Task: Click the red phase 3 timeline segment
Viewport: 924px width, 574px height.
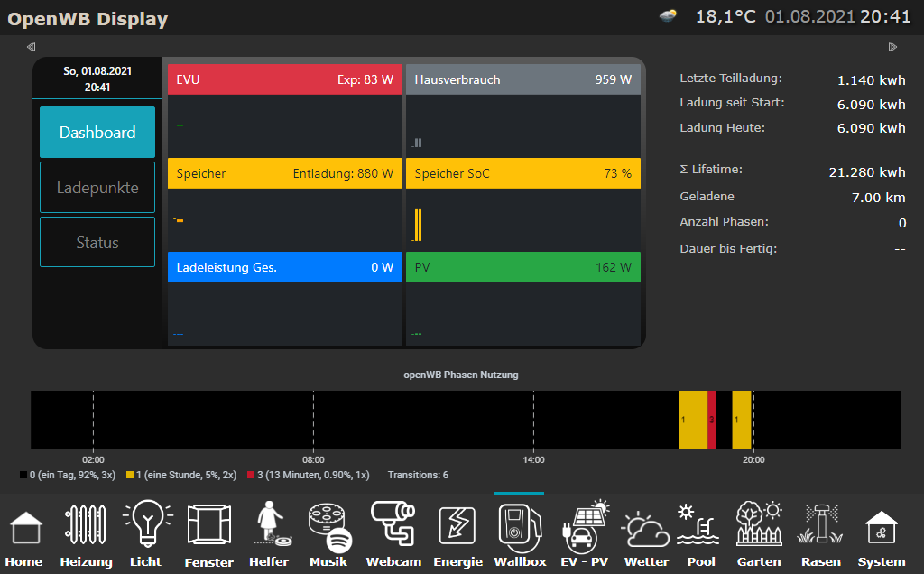Action: point(712,420)
